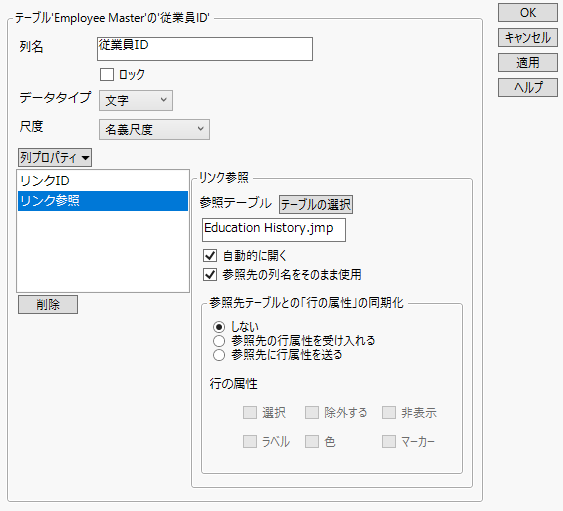The width and height of the screenshot is (563, 511).
Task: Select 参照先に行属性を送る radio option
Action: (219, 355)
